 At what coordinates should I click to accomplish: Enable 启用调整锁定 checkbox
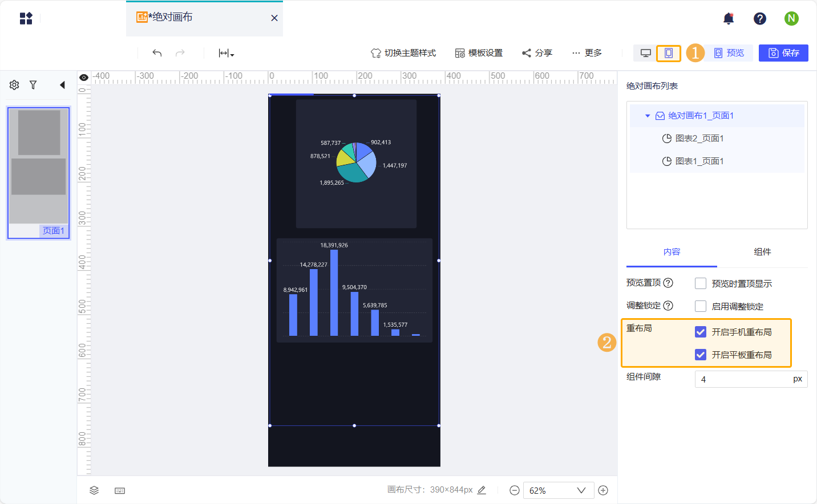701,306
